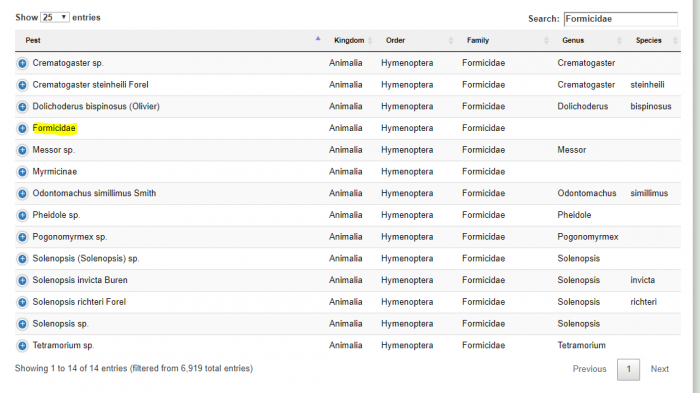Screen dimensions: 700x393
Task: Click the Previous page link
Action: pyautogui.click(x=589, y=369)
